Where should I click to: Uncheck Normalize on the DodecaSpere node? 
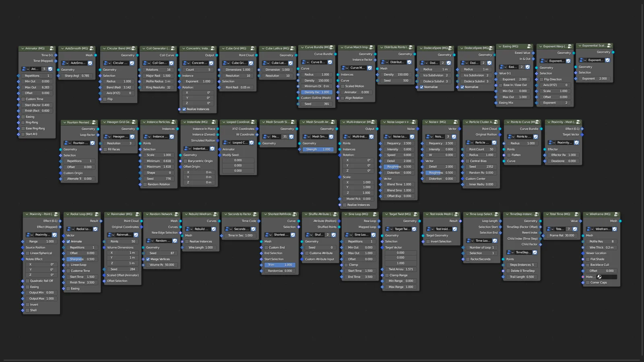[422, 87]
